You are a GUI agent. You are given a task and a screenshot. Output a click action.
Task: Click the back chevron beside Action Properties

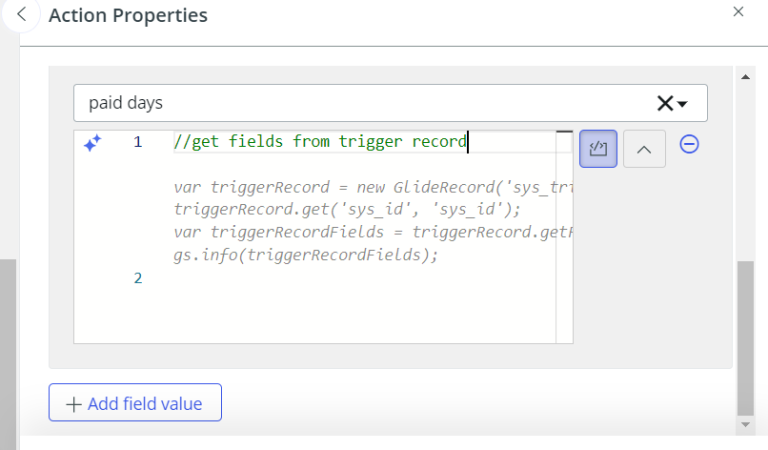[x=21, y=16]
